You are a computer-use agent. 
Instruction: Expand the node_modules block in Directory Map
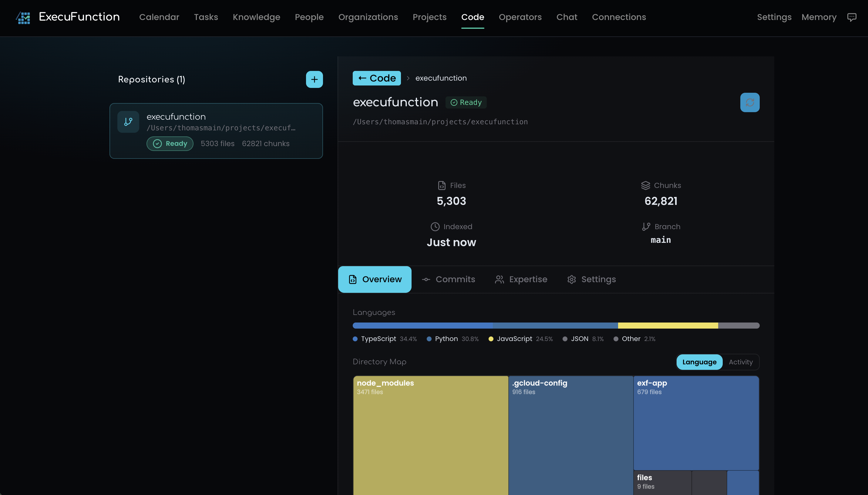click(430, 435)
